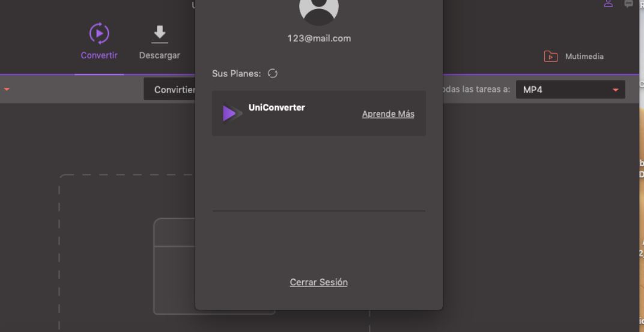
Task: Click the Convertir circular play icon
Action: (x=99, y=33)
